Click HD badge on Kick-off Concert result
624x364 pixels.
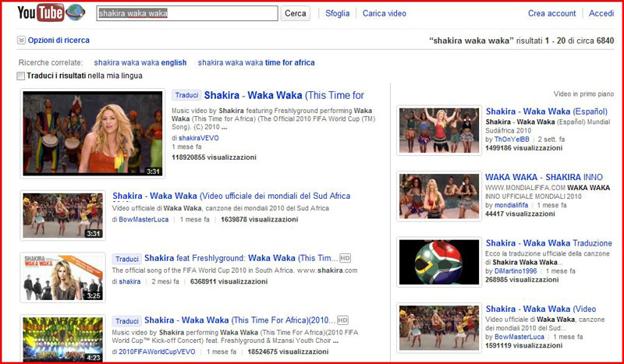pos(342,320)
